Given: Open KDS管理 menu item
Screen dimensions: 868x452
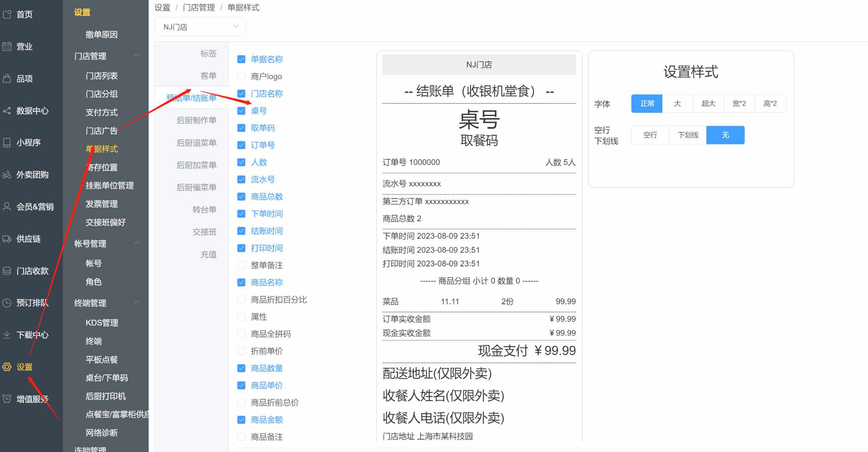Looking at the screenshot, I should (x=102, y=323).
